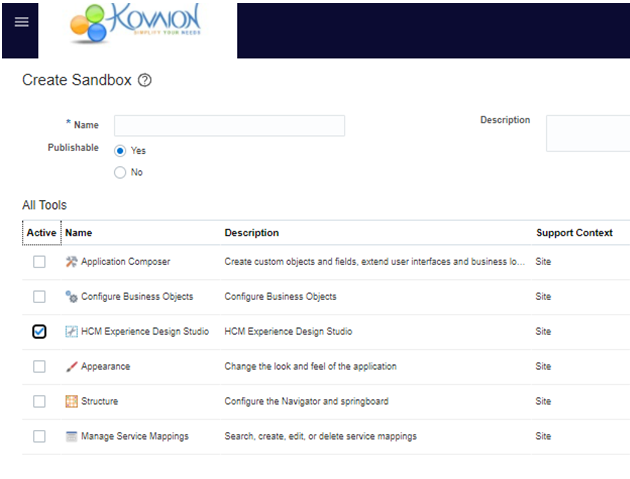Click the Structure grid icon

click(71, 401)
